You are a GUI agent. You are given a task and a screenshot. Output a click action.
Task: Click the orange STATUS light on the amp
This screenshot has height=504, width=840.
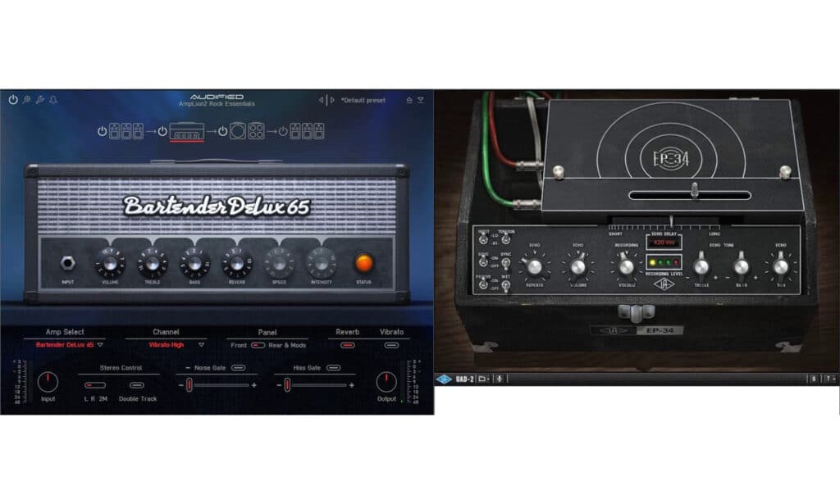click(363, 263)
